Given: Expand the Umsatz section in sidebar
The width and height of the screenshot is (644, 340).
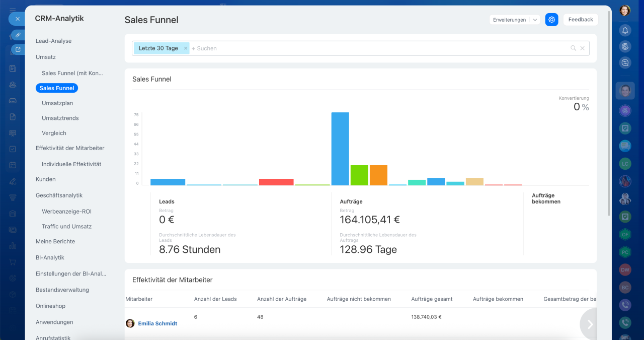Looking at the screenshot, I should (46, 57).
